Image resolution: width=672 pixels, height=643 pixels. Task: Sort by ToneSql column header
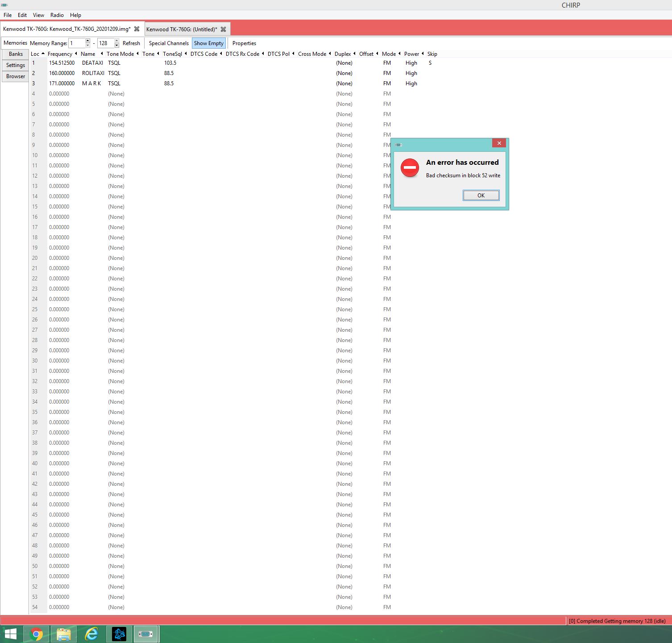(172, 54)
